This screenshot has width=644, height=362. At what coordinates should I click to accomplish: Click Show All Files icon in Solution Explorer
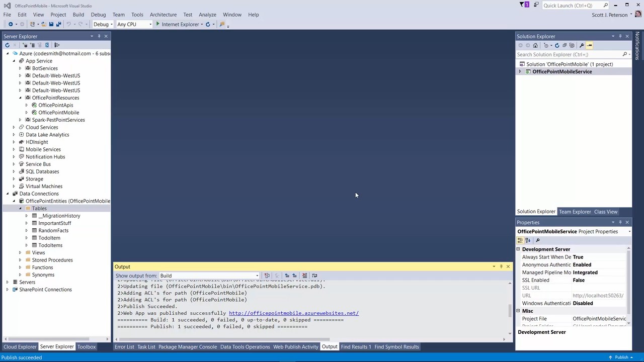[572, 45]
